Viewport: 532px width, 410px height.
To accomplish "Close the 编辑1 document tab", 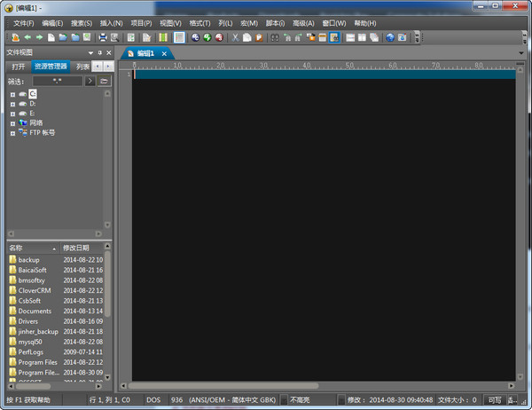I will (164, 53).
